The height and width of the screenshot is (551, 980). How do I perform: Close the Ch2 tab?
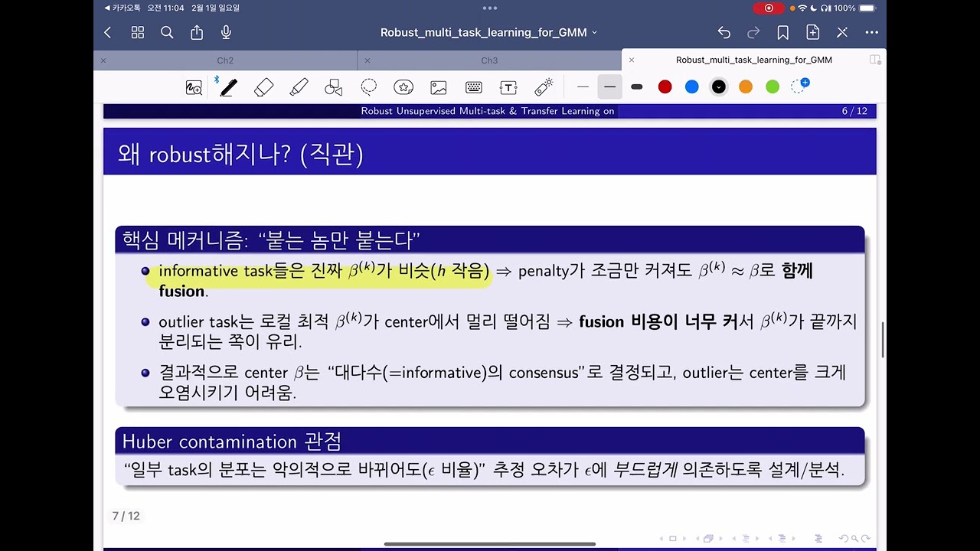coord(103,60)
